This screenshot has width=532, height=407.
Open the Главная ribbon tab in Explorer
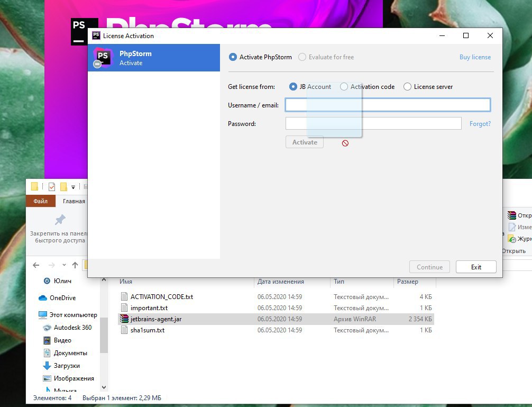click(x=74, y=201)
